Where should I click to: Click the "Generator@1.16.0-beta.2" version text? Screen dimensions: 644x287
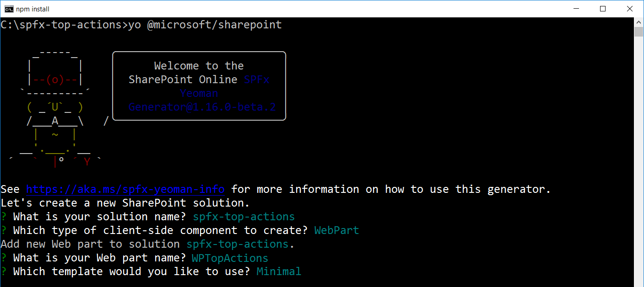(201, 107)
